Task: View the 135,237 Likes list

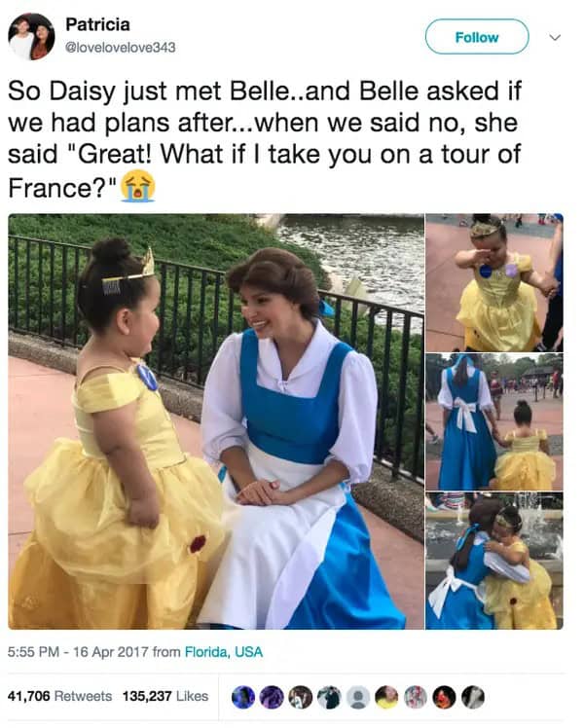Action: [x=165, y=696]
